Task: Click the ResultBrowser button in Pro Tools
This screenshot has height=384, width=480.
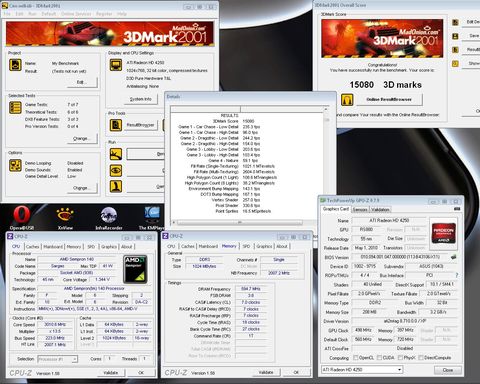Action: tap(140, 125)
